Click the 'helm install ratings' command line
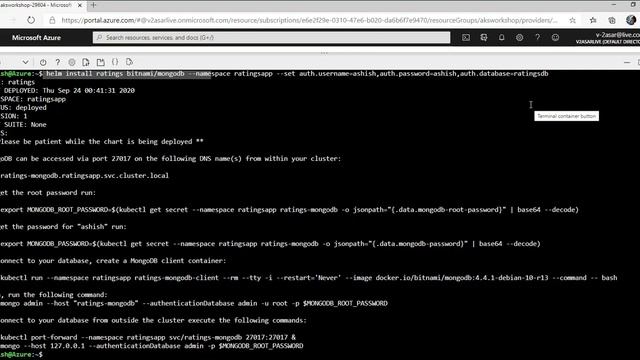Viewport: 640px width, 360px height. pos(297,74)
